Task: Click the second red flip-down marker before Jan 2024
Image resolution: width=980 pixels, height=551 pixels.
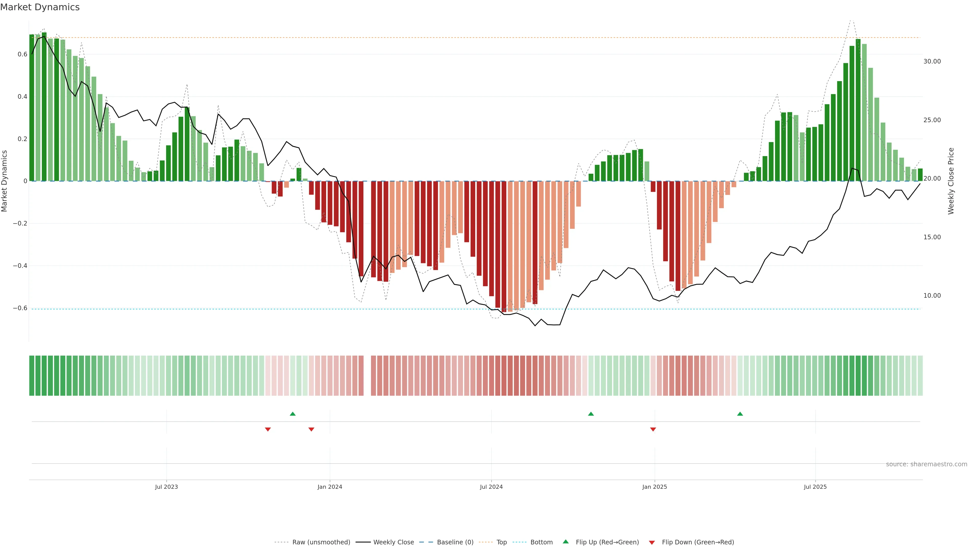Action: click(x=311, y=429)
